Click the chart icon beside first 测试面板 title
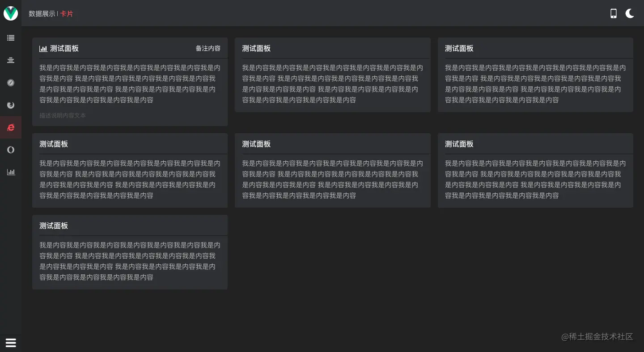This screenshot has width=644, height=352. point(43,48)
